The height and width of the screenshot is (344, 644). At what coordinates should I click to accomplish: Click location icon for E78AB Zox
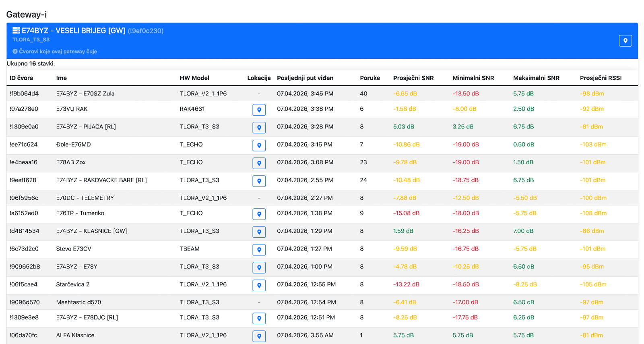pyautogui.click(x=259, y=163)
